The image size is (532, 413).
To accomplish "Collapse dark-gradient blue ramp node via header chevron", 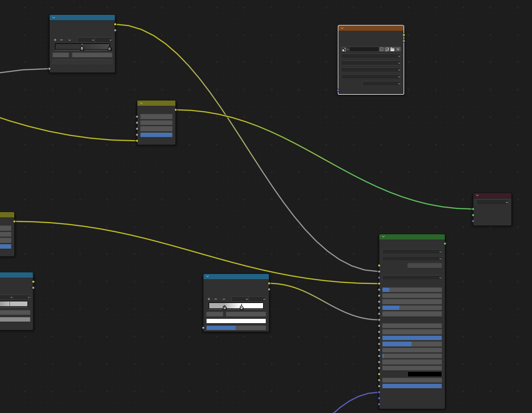I will [53, 17].
